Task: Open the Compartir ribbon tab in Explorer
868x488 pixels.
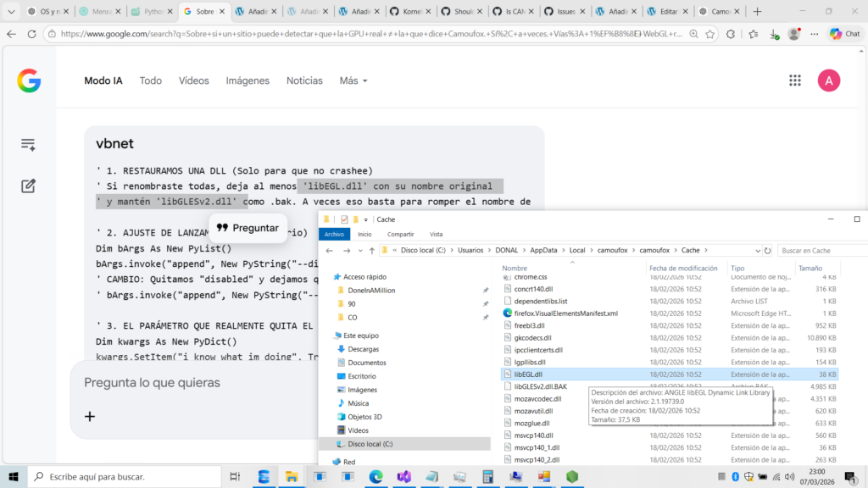Action: pos(400,234)
